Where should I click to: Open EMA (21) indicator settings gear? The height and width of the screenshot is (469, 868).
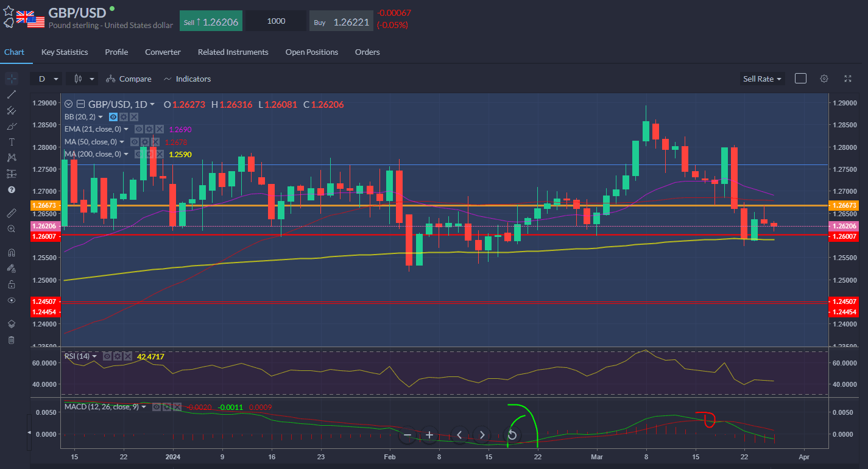[149, 129]
